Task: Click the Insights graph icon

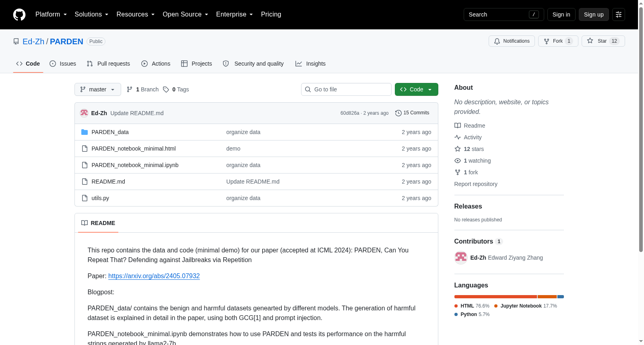Action: tap(299, 64)
